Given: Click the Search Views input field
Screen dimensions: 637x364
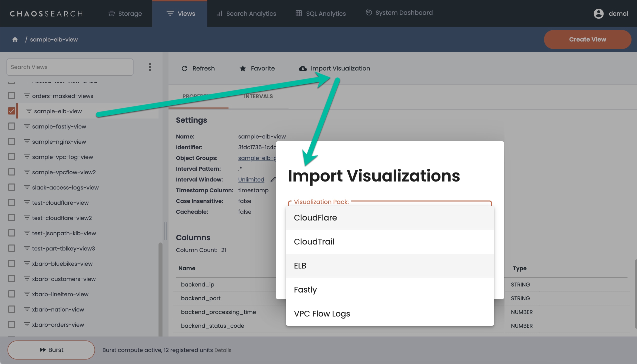Looking at the screenshot, I should pos(70,67).
